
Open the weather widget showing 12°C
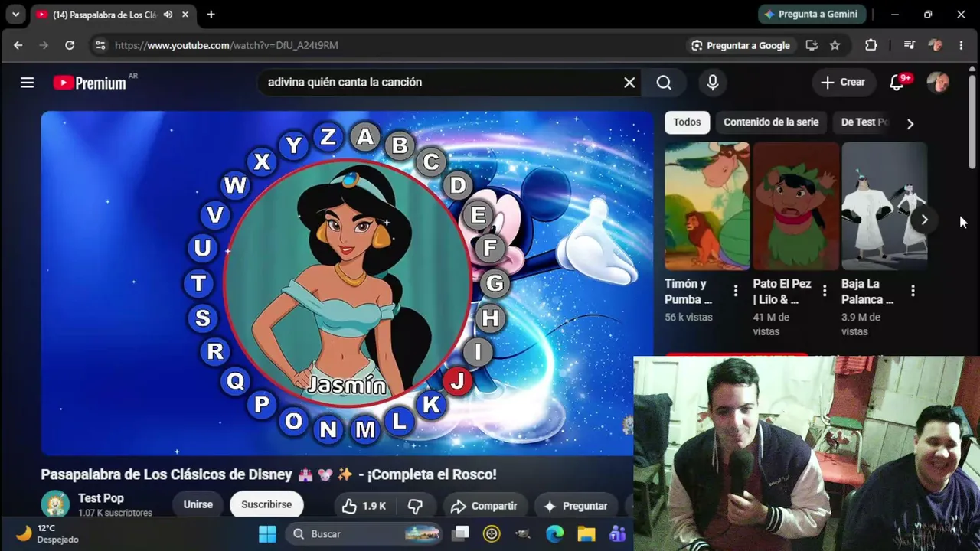click(47, 533)
